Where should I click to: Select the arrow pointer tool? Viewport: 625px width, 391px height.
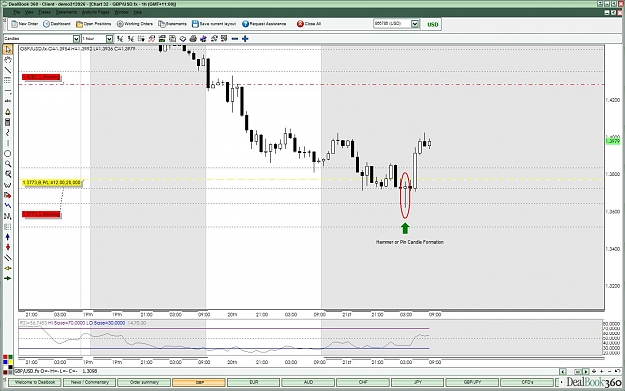tap(8, 49)
